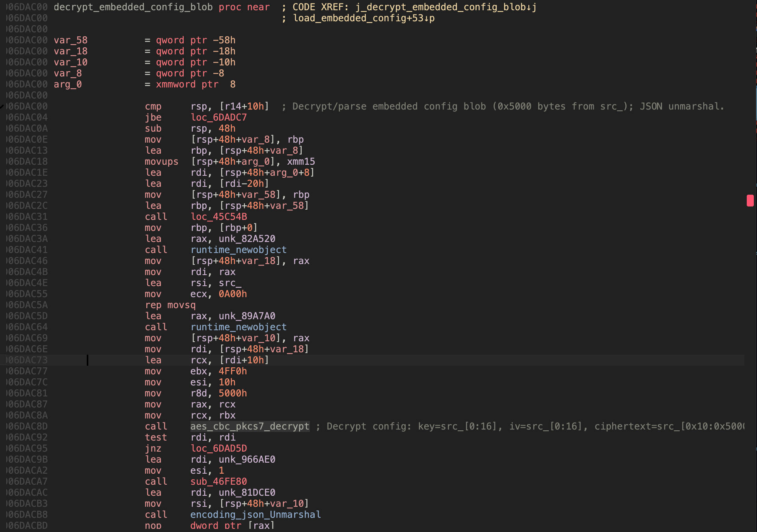
Task: Jump to loc_45C54B call target
Action: [218, 217]
